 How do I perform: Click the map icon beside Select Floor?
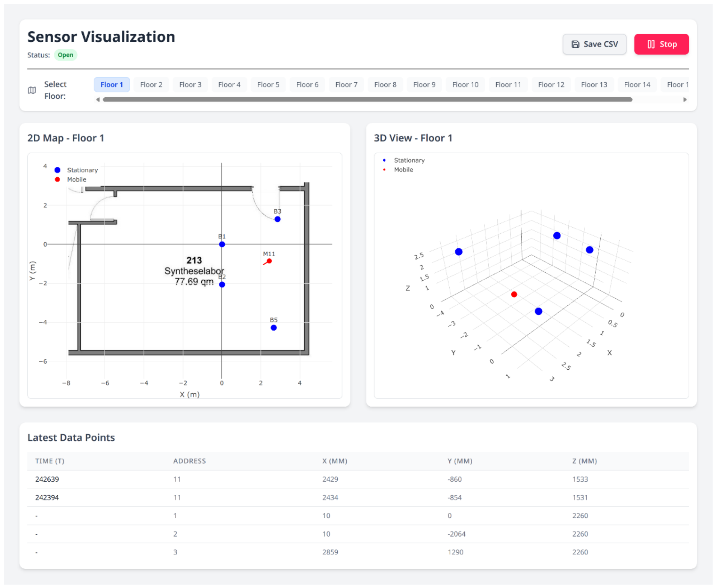tap(32, 90)
